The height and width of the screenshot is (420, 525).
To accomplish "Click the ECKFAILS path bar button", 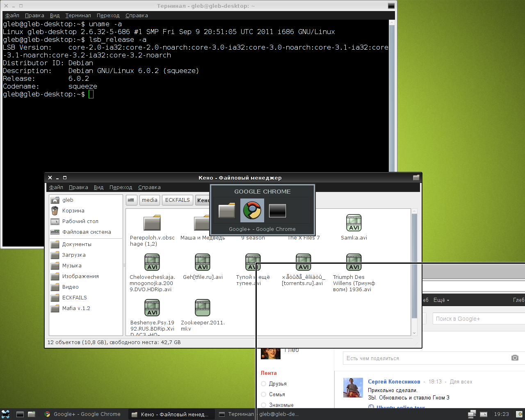I will 177,200.
